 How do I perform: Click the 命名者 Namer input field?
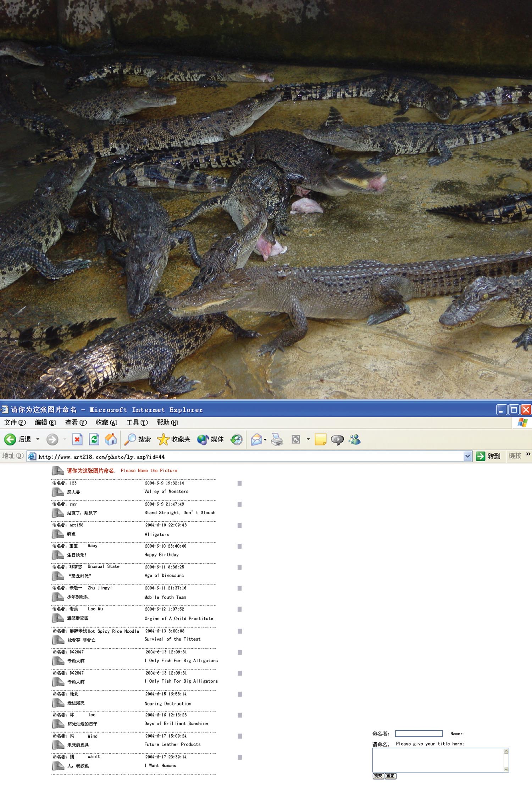[419, 733]
